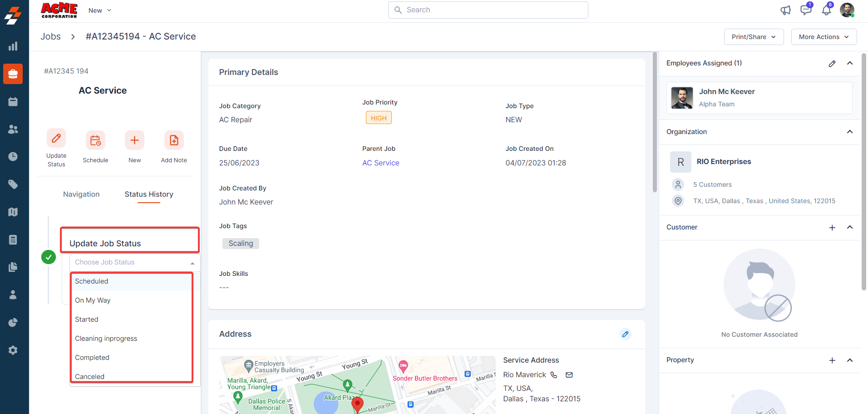Click the plus icon to add Customer
Image resolution: width=868 pixels, height=414 pixels.
coord(832,228)
